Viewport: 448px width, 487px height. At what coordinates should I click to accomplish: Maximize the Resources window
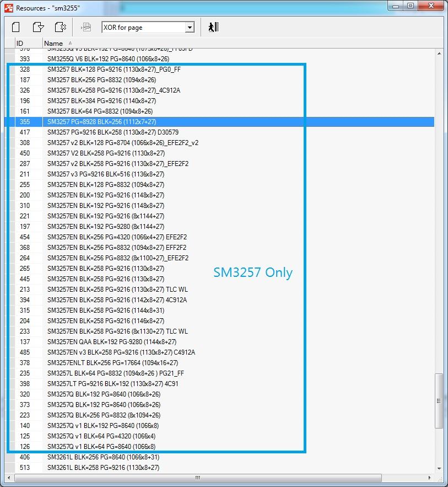(x=411, y=6)
